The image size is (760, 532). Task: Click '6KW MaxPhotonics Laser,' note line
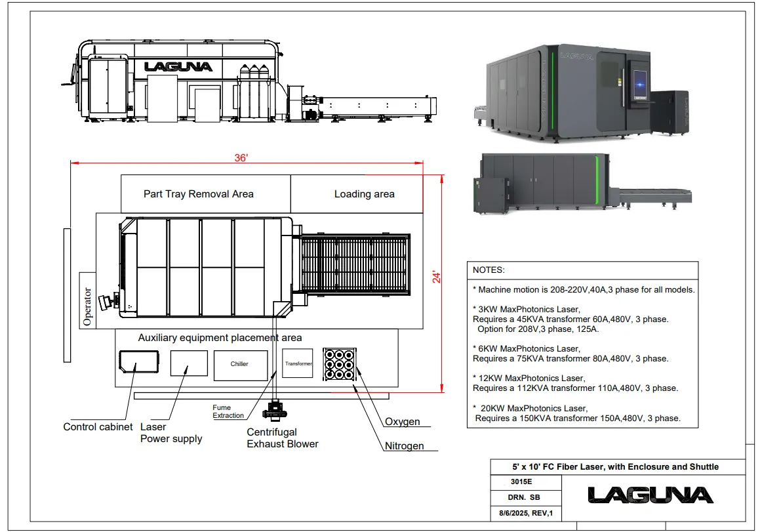tap(527, 349)
